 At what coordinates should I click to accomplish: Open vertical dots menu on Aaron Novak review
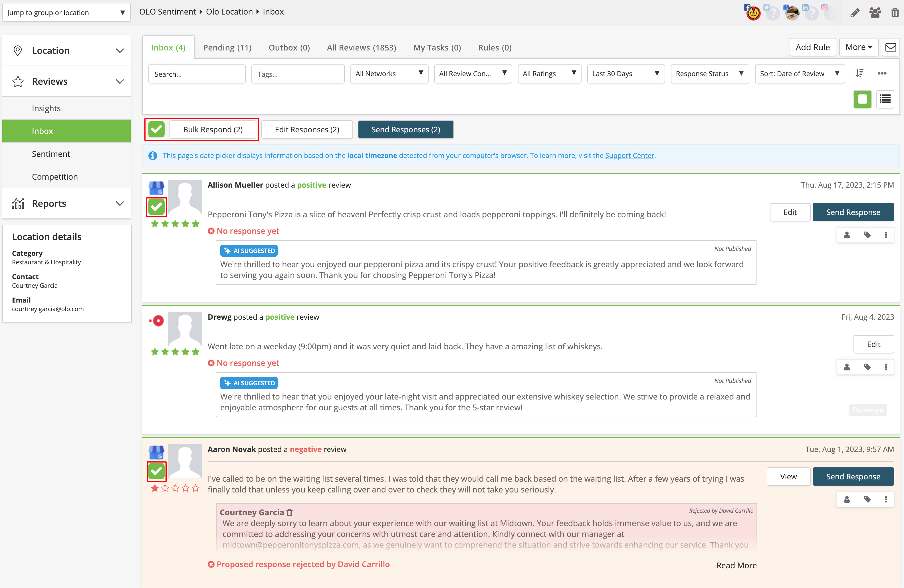point(886,499)
